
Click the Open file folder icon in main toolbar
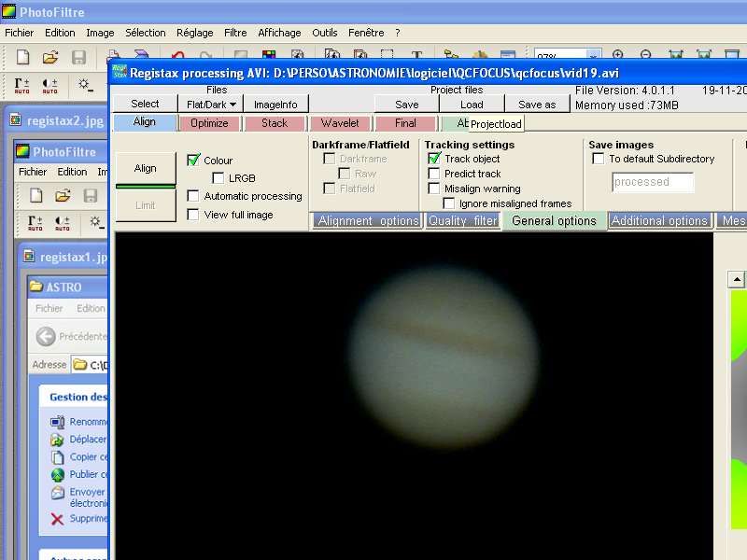pyautogui.click(x=50, y=57)
